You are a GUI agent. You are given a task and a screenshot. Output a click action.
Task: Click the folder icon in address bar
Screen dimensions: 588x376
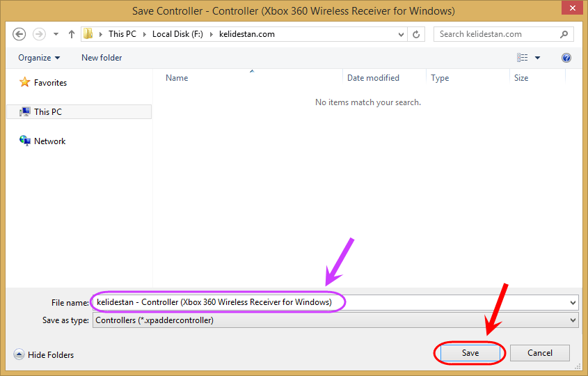(88, 34)
